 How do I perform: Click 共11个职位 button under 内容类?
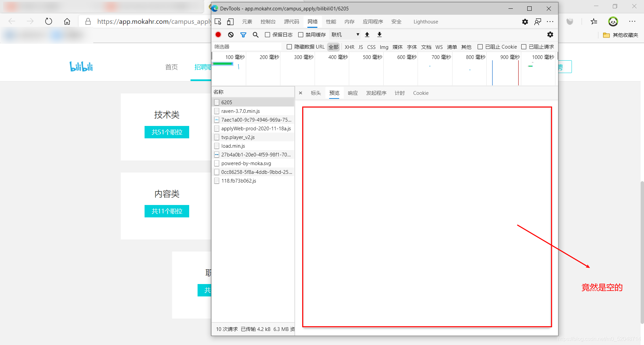(167, 211)
